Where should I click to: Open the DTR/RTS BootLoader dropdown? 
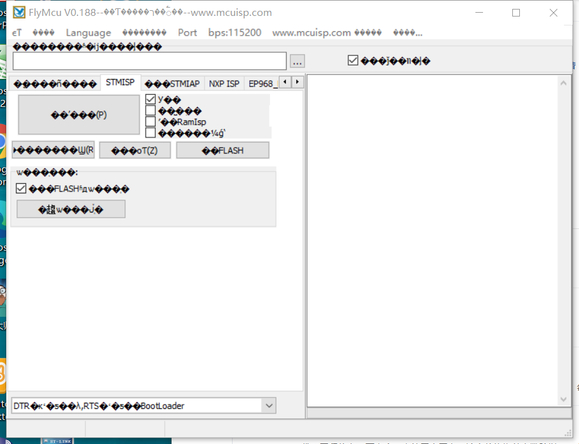pyautogui.click(x=144, y=406)
